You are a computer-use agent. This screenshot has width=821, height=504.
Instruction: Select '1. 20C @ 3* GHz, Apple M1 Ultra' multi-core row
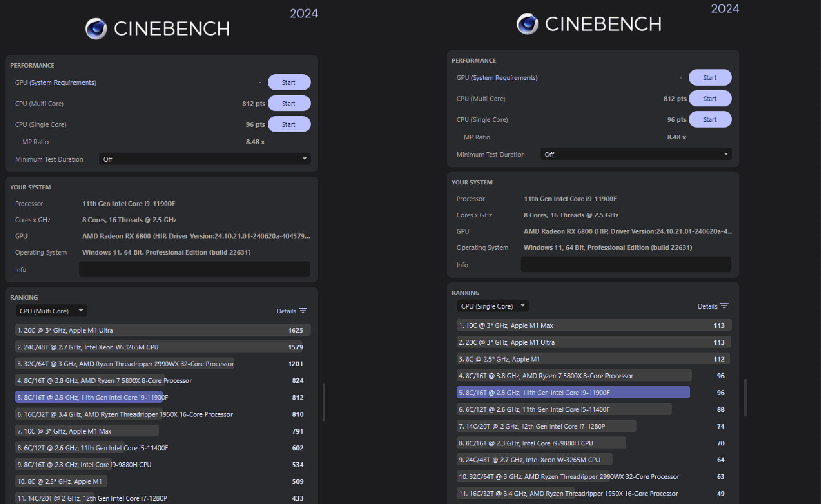162,330
